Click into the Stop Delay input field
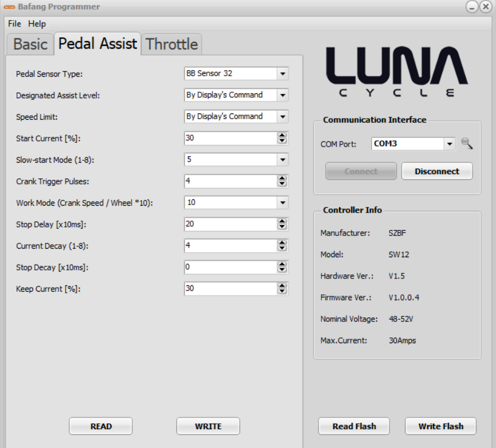 point(230,224)
